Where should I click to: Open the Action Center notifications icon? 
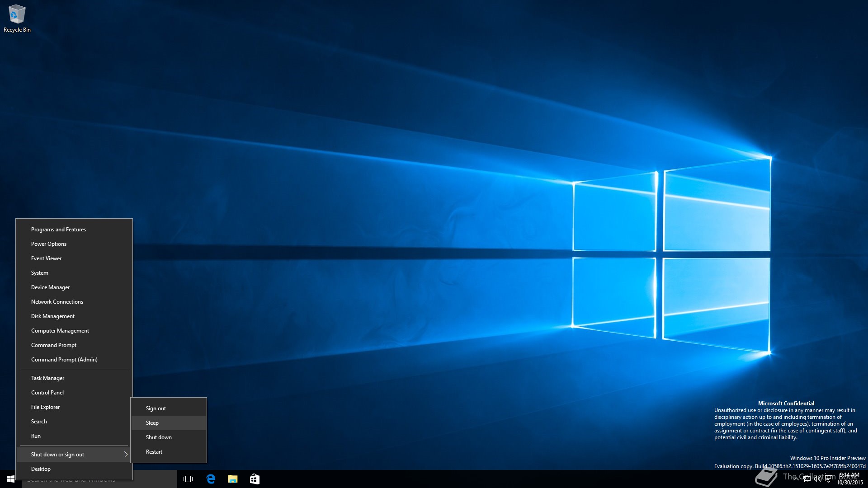828,479
